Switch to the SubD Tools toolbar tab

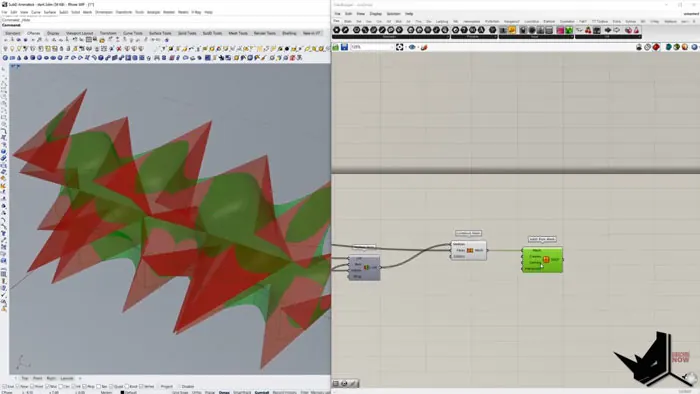pos(212,33)
